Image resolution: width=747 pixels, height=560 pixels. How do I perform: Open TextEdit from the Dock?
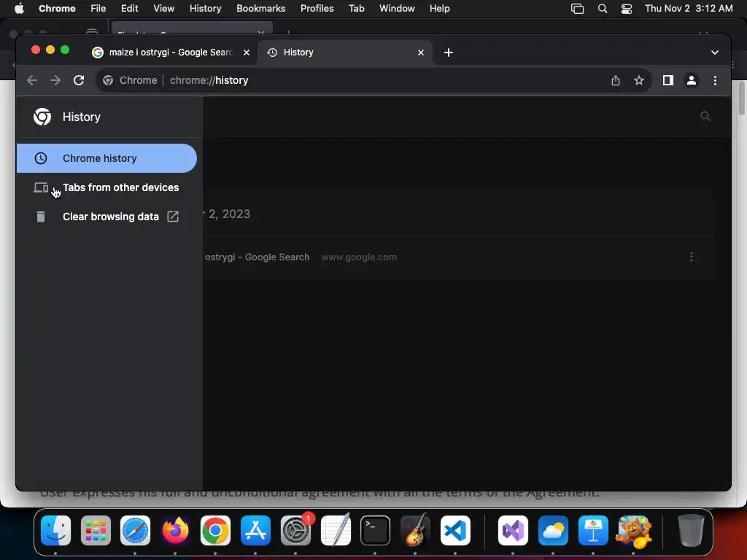tap(336, 531)
